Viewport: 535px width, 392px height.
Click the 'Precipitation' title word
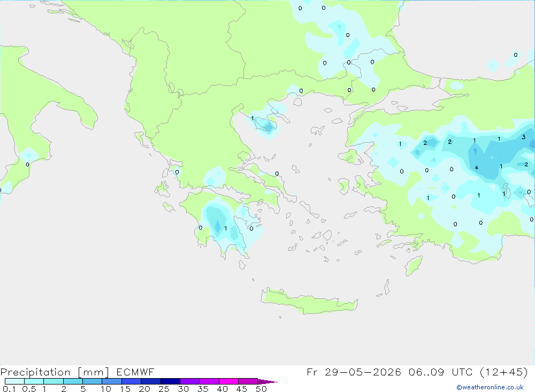point(35,372)
